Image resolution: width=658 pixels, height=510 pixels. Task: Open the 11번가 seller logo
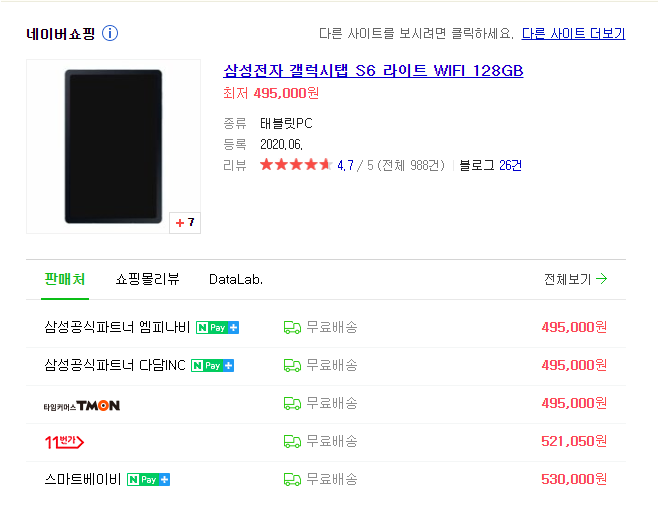(64, 442)
